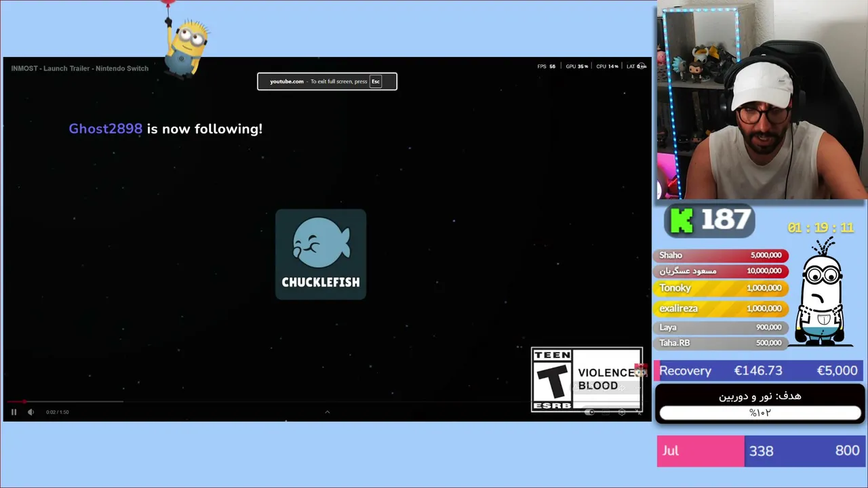The height and width of the screenshot is (488, 868).
Task: Click the Taha.RB 500,000 donor row
Action: (721, 343)
